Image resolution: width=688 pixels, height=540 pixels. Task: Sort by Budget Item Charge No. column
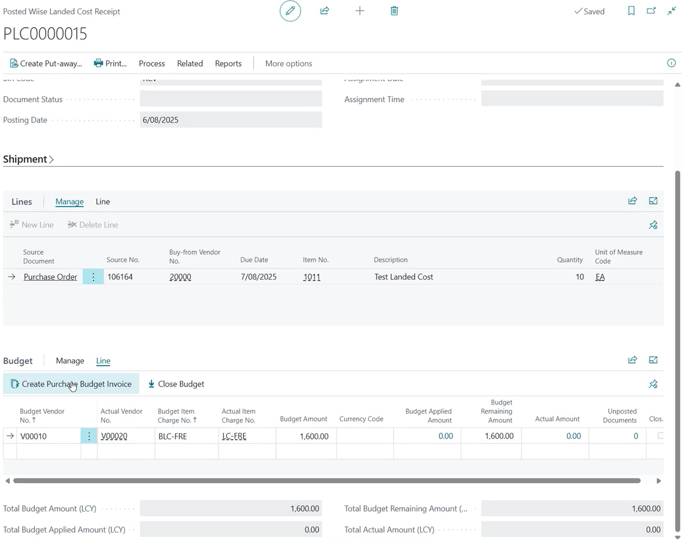click(x=177, y=415)
